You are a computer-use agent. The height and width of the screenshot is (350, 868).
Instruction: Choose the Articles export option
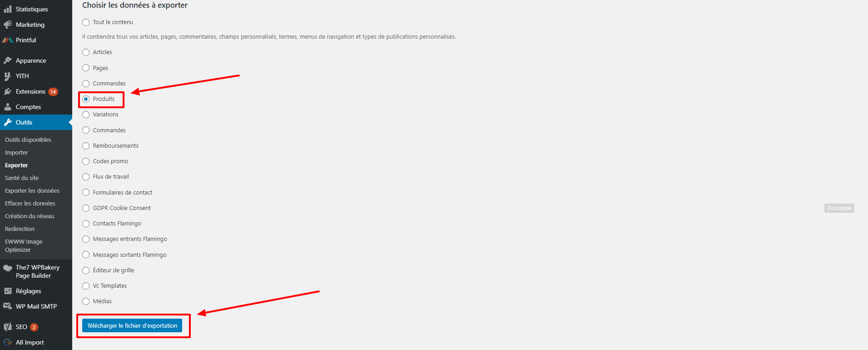pyautogui.click(x=86, y=52)
